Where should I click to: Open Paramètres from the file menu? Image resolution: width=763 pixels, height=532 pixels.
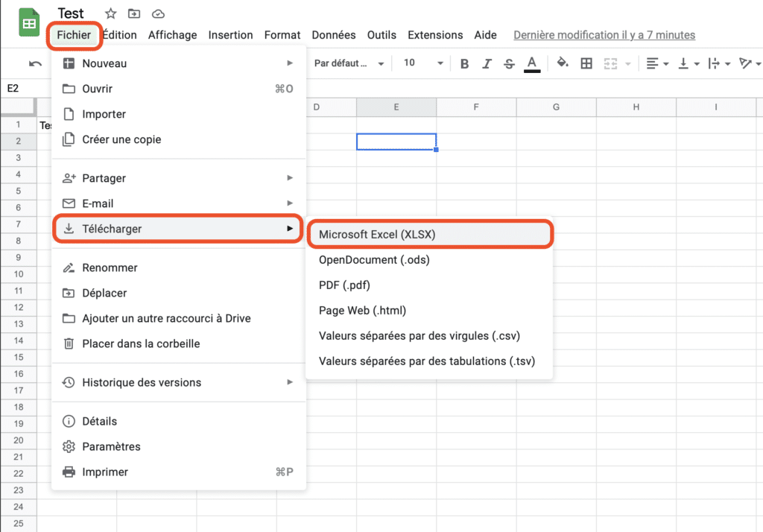179,447
